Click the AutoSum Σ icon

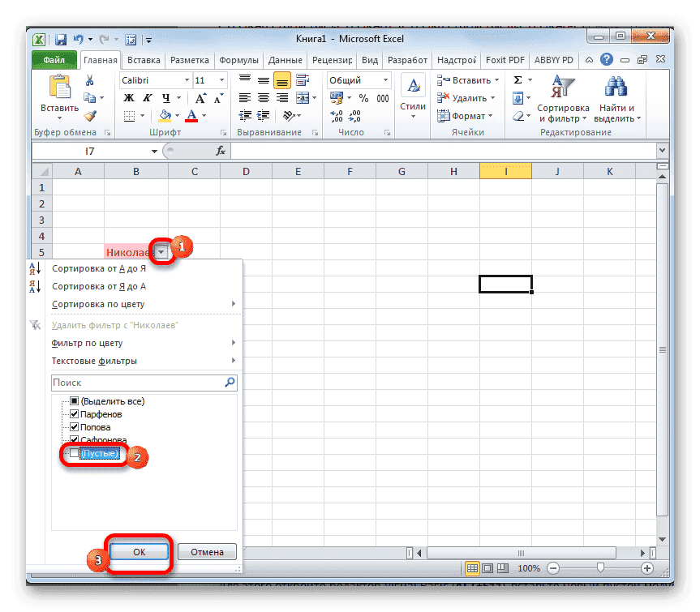517,79
